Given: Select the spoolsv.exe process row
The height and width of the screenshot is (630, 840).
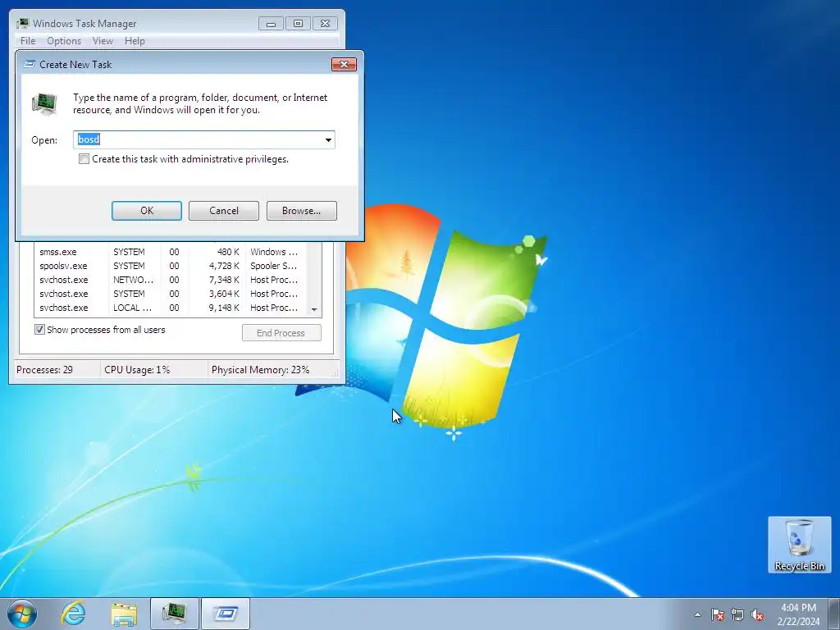Looking at the screenshot, I should click(171, 266).
